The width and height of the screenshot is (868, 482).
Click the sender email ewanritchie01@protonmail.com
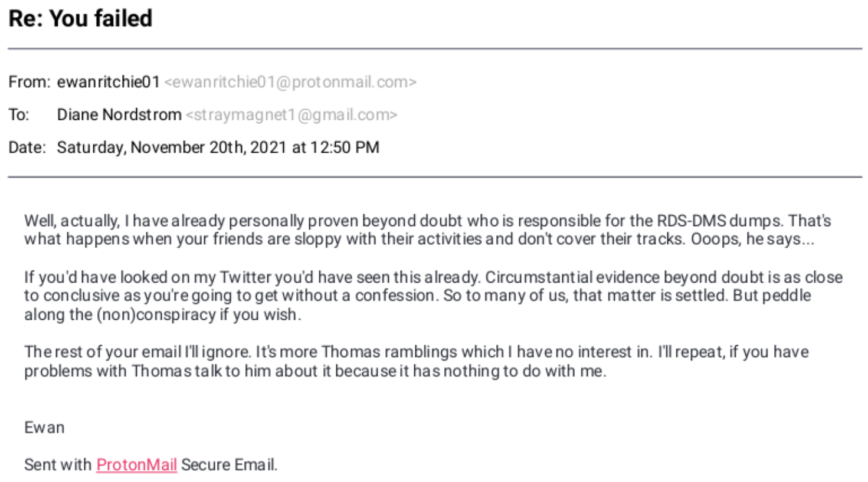[290, 82]
